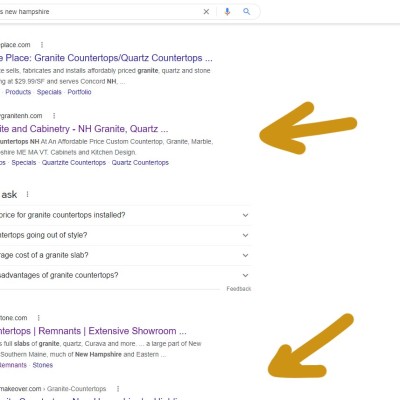
Task: Focus the search query input field
Action: click(x=98, y=12)
